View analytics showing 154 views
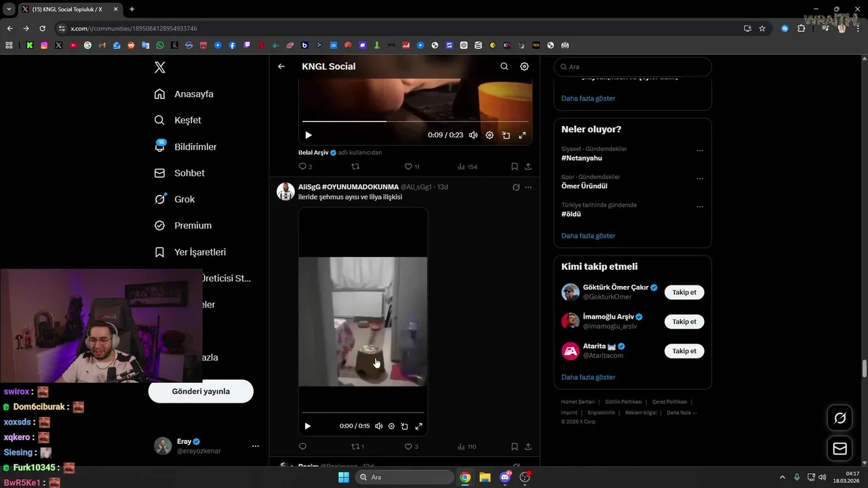 point(467,166)
